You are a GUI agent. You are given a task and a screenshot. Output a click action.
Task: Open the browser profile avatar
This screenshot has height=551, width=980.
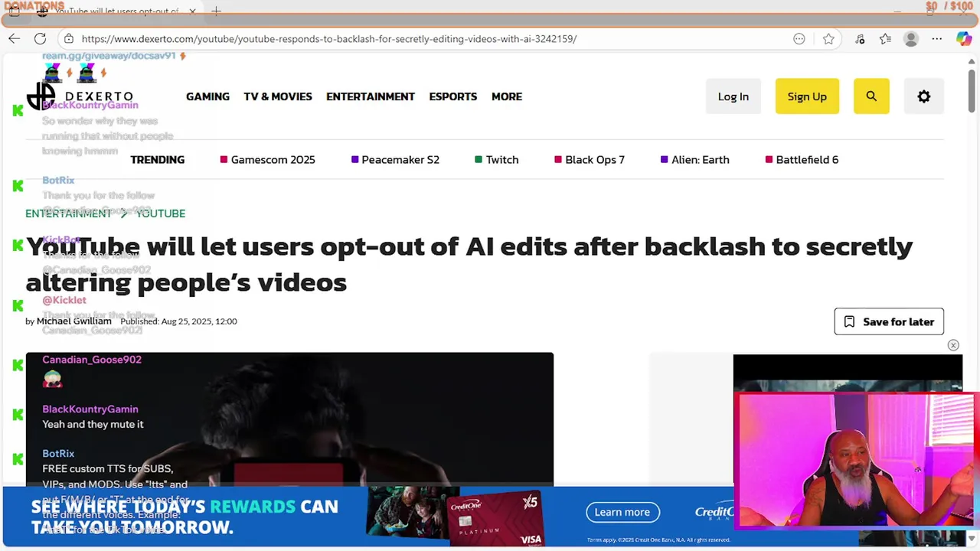[910, 38]
